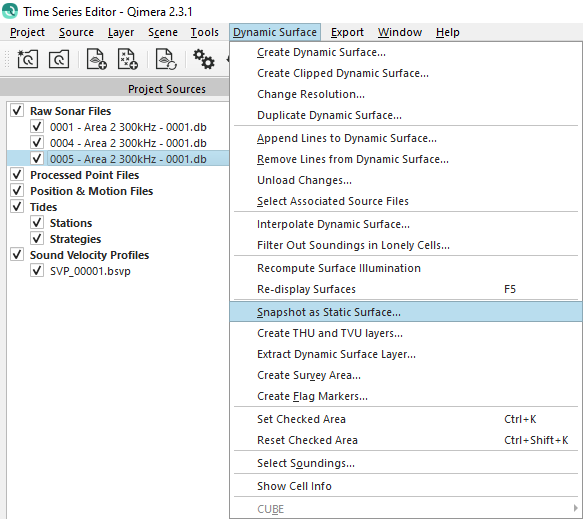Click the Add Processed Point Files icon
This screenshot has width=583, height=519.
click(128, 59)
